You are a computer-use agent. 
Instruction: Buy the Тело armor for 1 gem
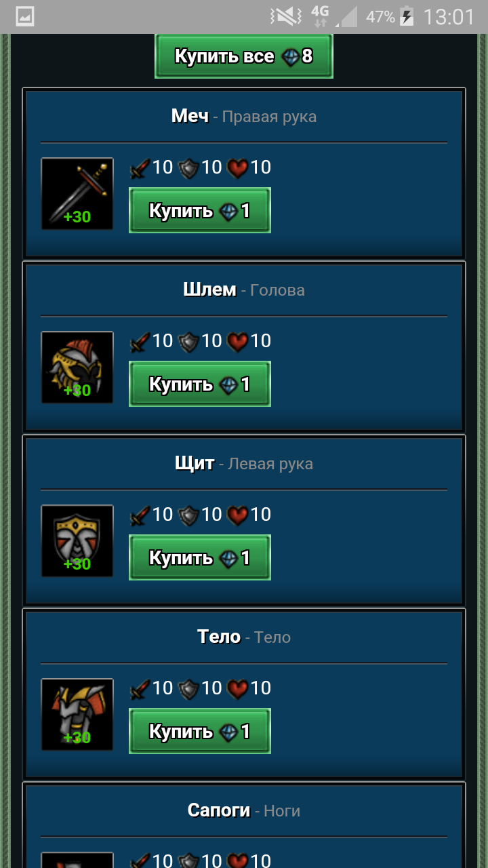click(x=200, y=731)
